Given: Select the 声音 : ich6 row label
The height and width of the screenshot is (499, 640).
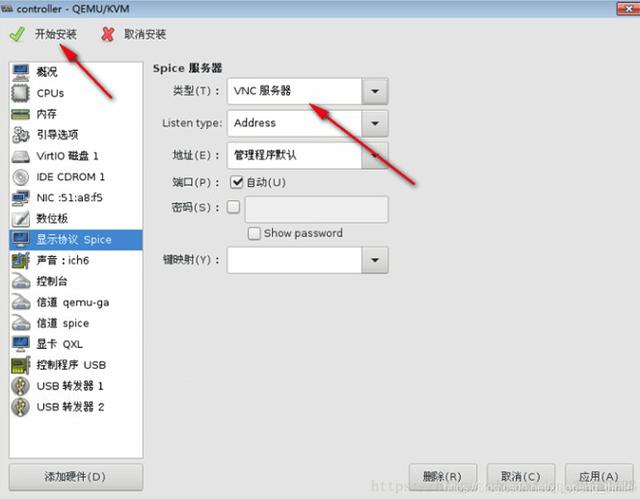Looking at the screenshot, I should [62, 261].
